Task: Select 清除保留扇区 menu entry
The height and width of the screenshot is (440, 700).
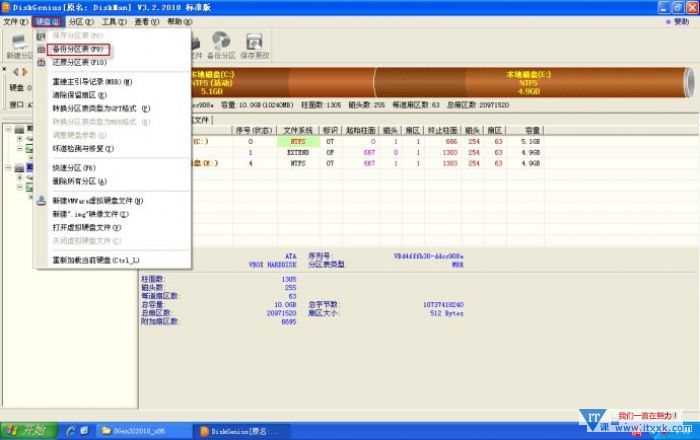Action: (x=79, y=95)
